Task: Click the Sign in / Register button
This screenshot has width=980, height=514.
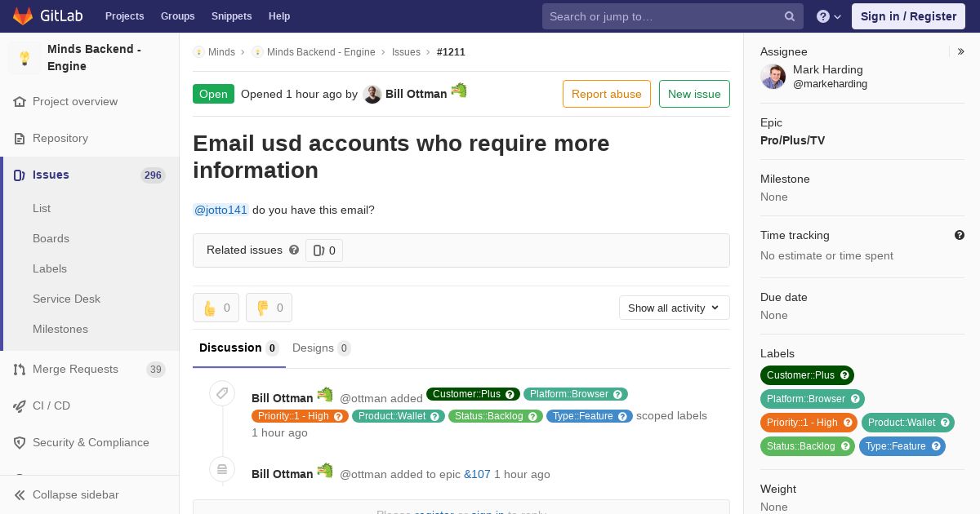Action: pyautogui.click(x=908, y=16)
